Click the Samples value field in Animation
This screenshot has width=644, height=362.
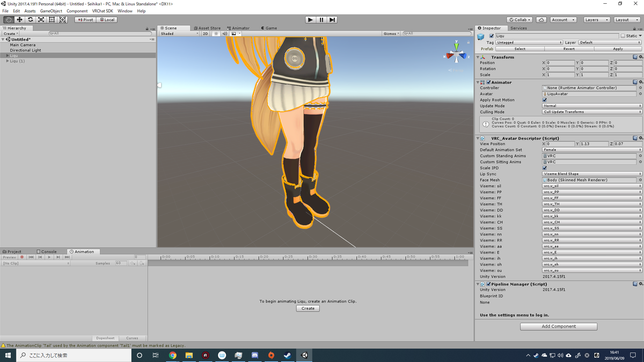click(x=120, y=263)
